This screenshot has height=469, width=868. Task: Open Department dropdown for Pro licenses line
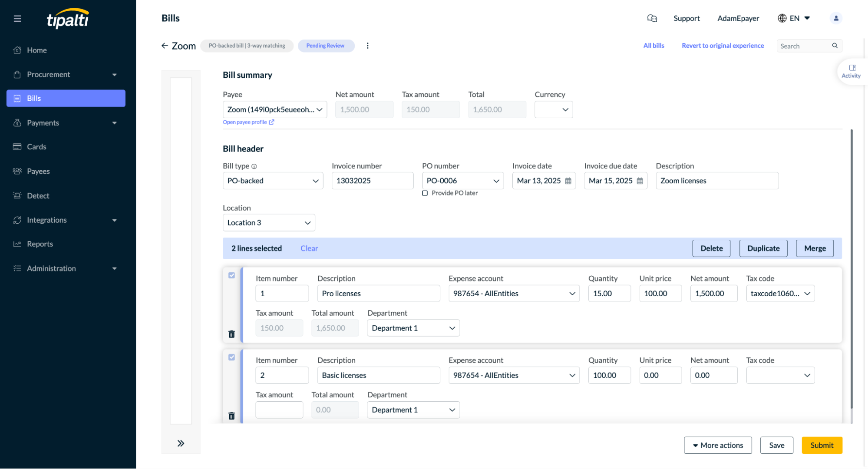[413, 328]
